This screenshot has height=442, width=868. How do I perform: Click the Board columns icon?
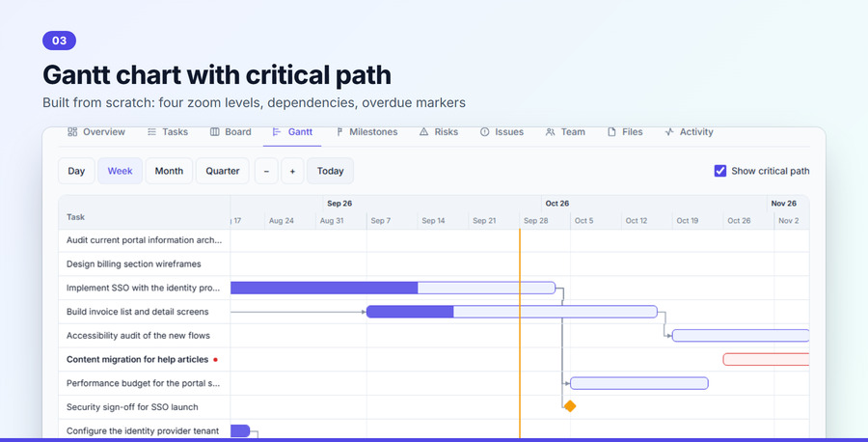(215, 132)
